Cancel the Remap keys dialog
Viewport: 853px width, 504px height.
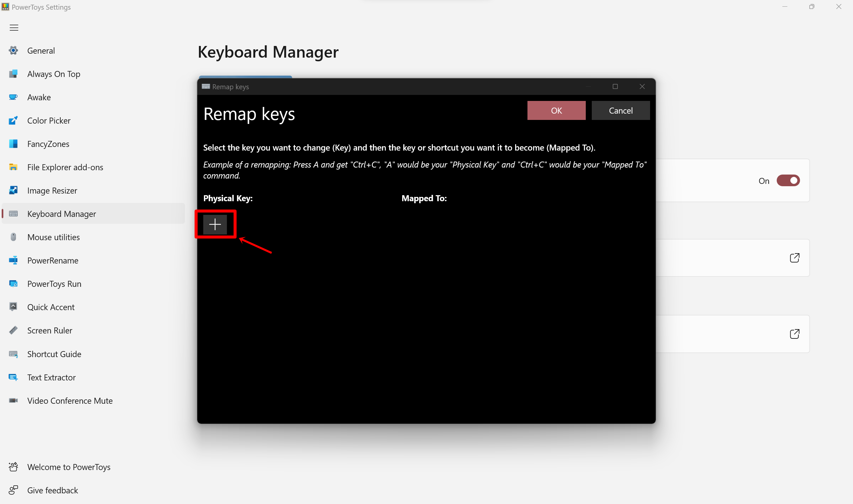coord(621,110)
